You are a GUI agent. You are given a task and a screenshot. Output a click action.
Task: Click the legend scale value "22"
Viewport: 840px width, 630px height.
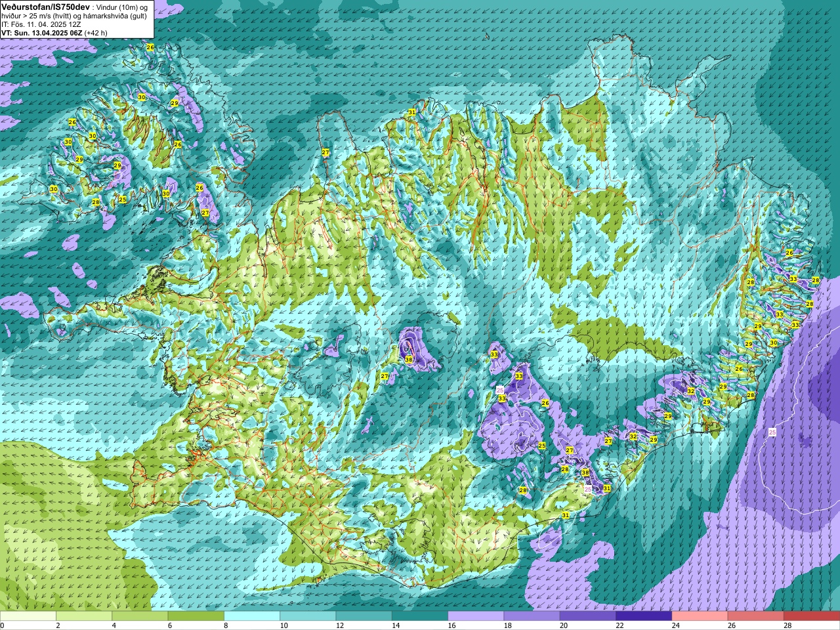tap(619, 625)
